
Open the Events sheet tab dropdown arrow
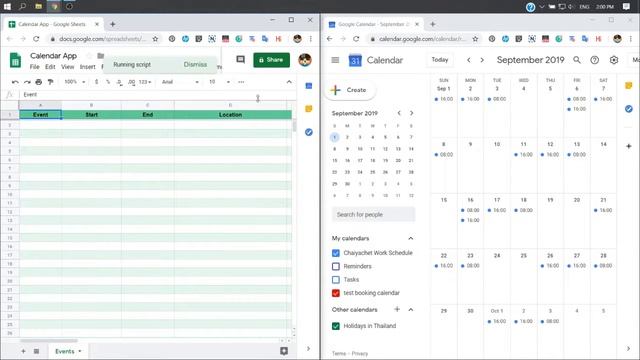80,351
